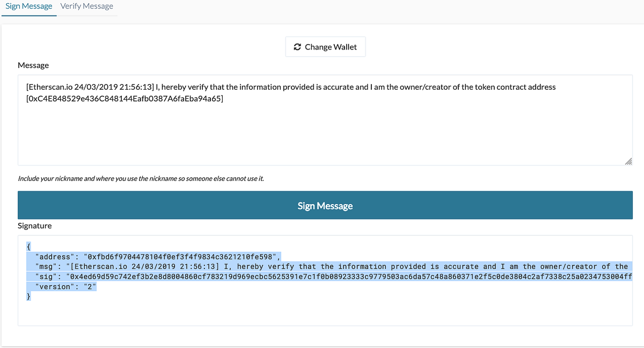Viewport: 644px width, 348px height.
Task: Click the "msg" line in the signature JSON
Action: point(332,266)
